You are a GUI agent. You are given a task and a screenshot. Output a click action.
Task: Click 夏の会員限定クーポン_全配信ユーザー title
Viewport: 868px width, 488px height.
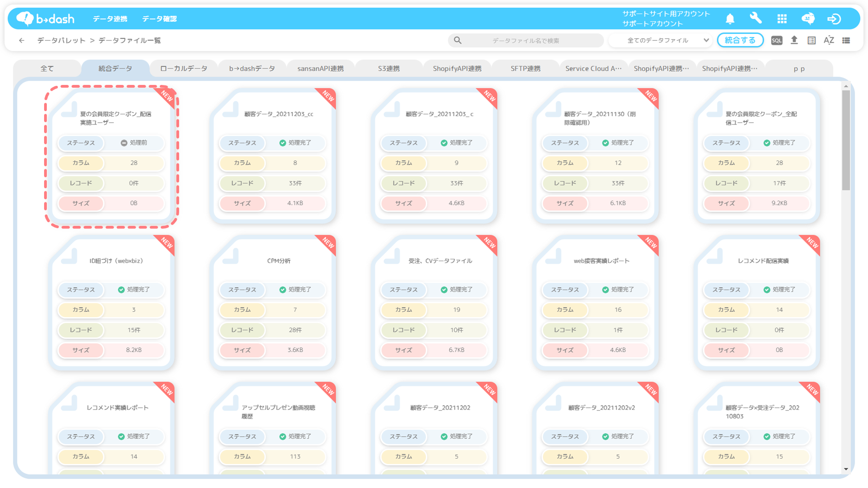(x=761, y=118)
